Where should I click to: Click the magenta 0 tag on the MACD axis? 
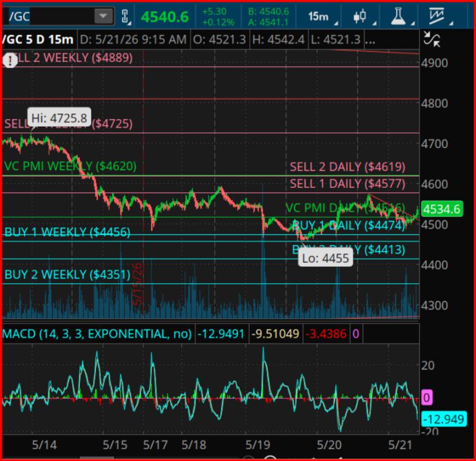pos(426,397)
